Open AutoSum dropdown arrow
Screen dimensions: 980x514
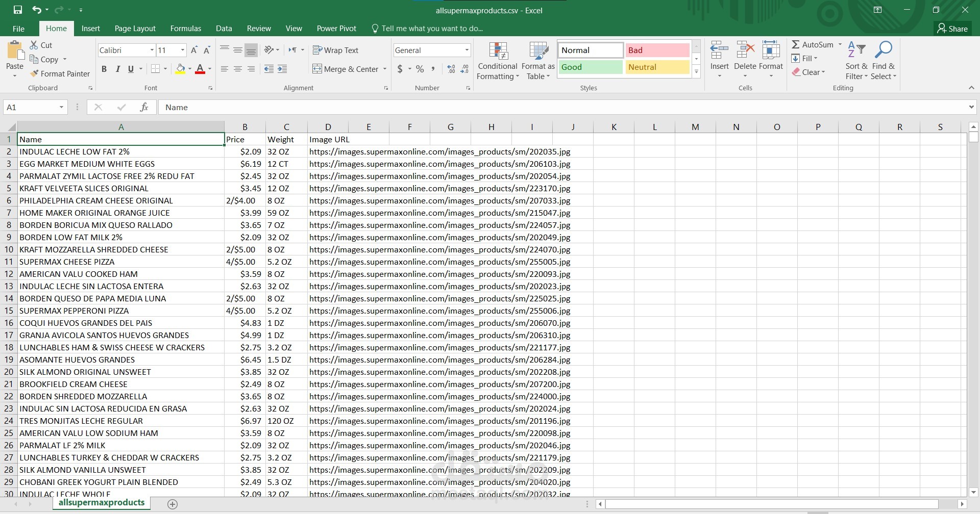[x=840, y=44]
